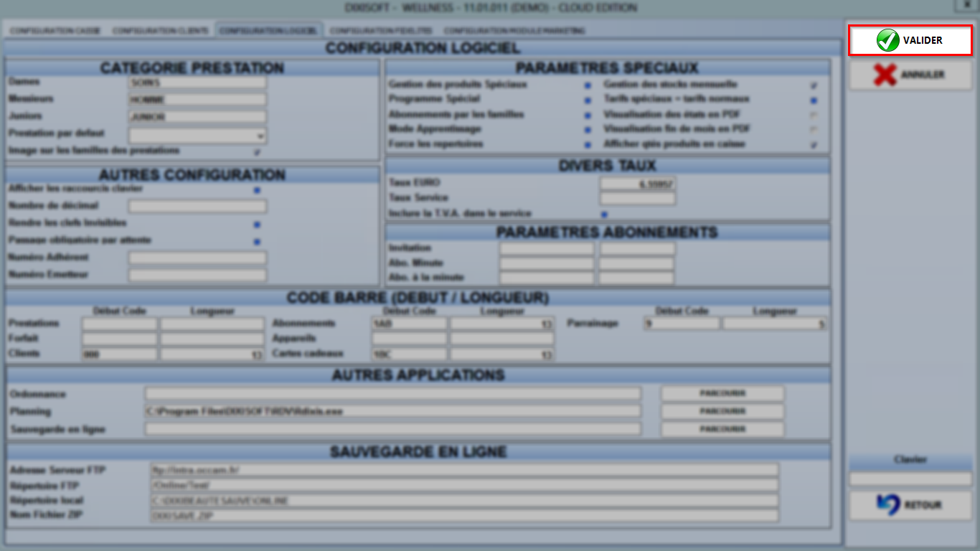Click the Taux EURO field
Viewport: 980px width, 551px height.
(638, 184)
